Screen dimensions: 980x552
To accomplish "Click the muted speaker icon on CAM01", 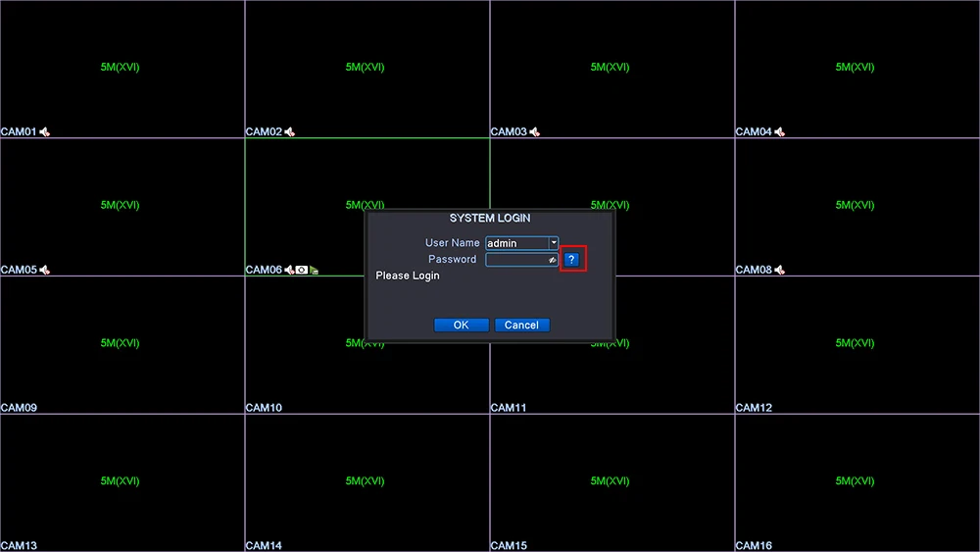I will coord(44,132).
